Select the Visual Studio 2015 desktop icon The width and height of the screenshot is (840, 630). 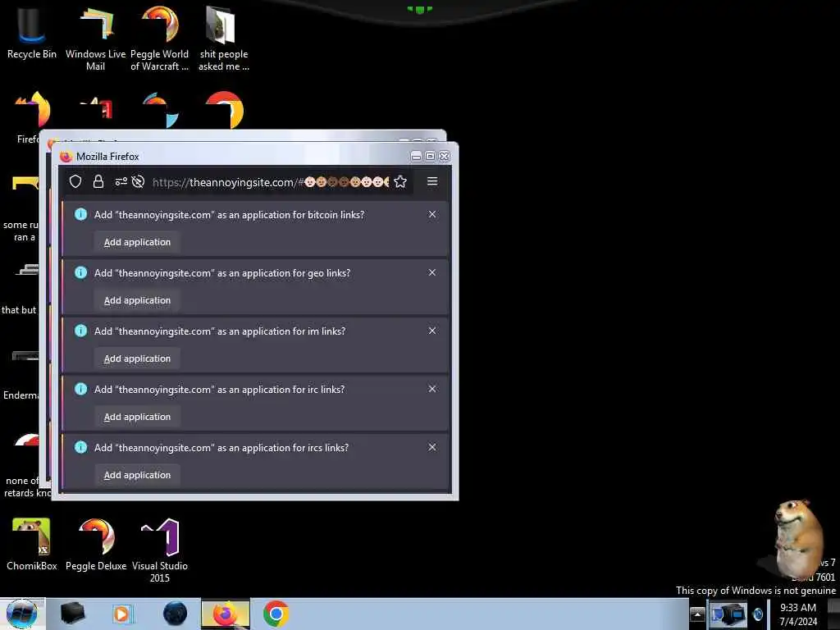tap(160, 550)
